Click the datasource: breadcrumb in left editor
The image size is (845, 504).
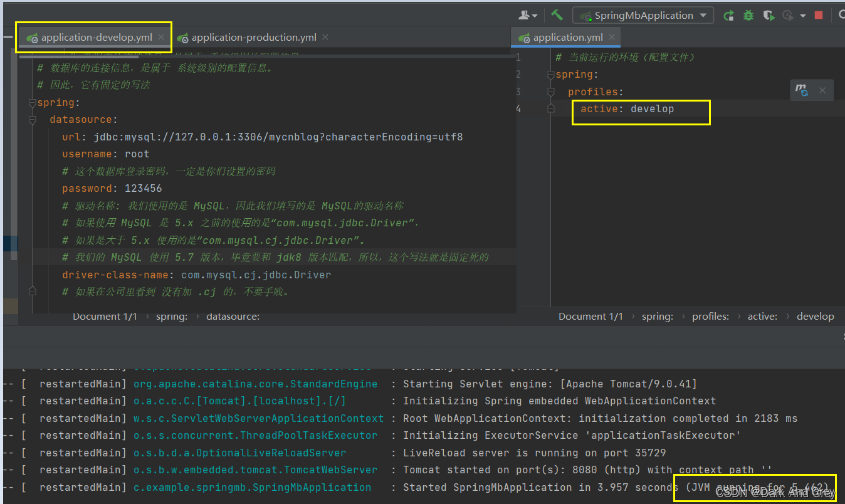pyautogui.click(x=233, y=317)
